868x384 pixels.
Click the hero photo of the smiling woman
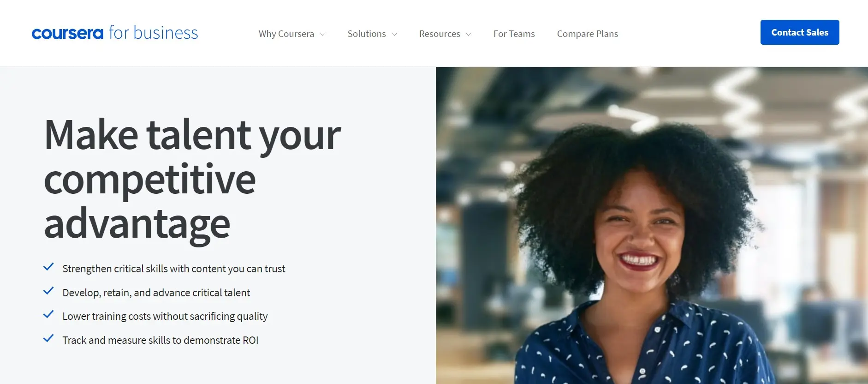coord(652,225)
